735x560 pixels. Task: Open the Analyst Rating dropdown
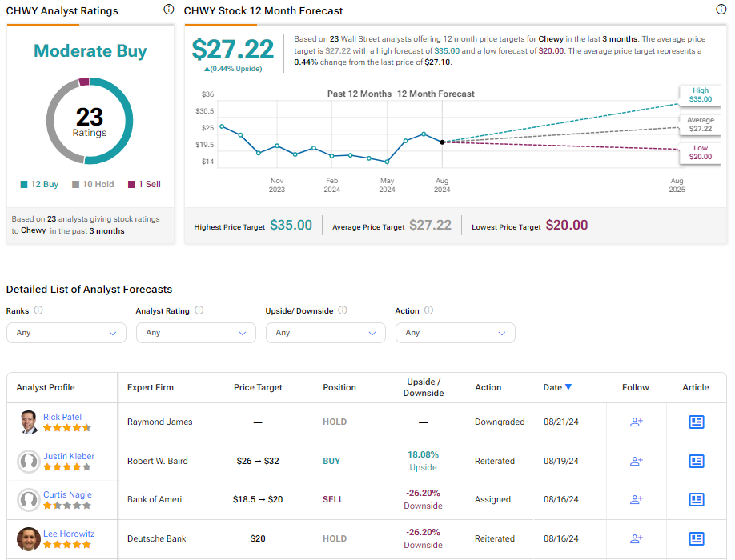tap(196, 333)
